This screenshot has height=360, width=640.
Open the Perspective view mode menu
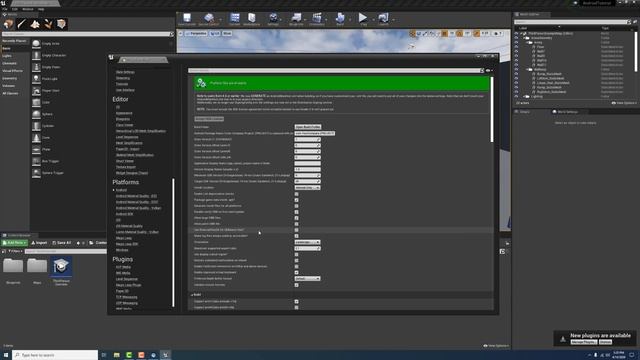point(196,33)
